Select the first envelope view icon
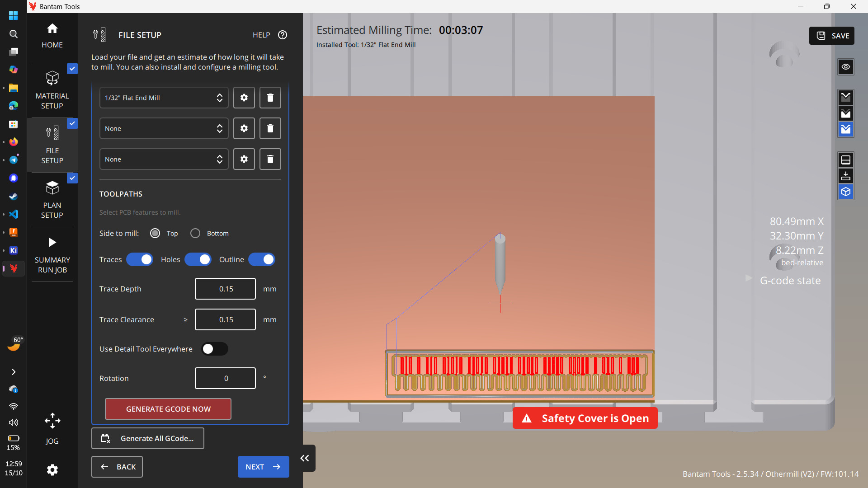The width and height of the screenshot is (868, 488). coord(846,97)
